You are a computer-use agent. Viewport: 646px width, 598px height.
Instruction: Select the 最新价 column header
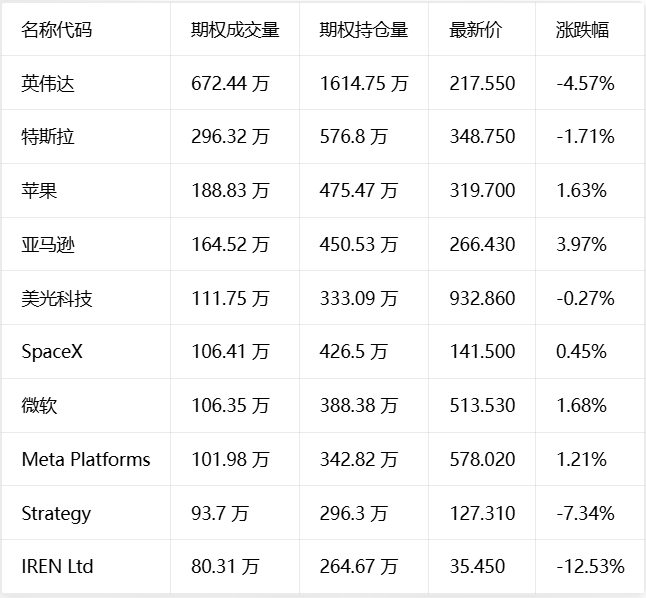pyautogui.click(x=476, y=30)
